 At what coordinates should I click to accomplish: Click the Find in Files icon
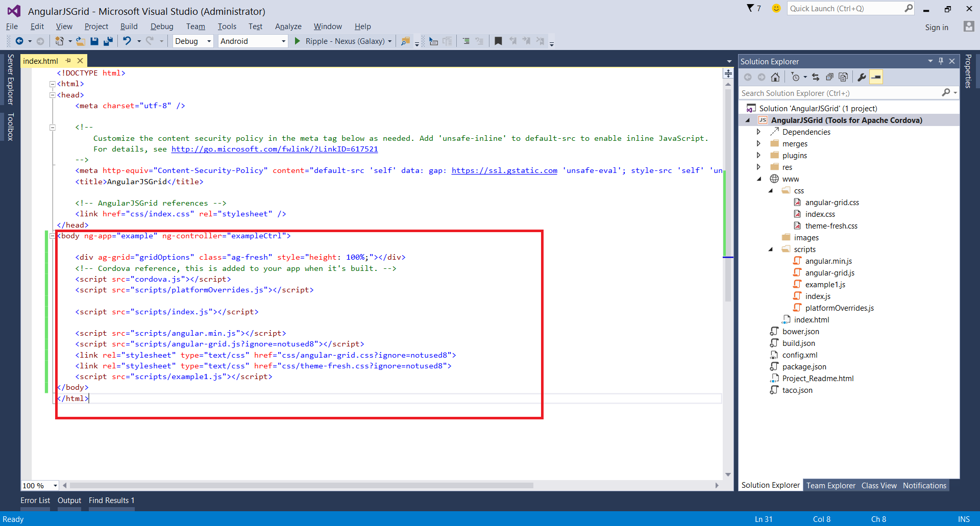(405, 41)
